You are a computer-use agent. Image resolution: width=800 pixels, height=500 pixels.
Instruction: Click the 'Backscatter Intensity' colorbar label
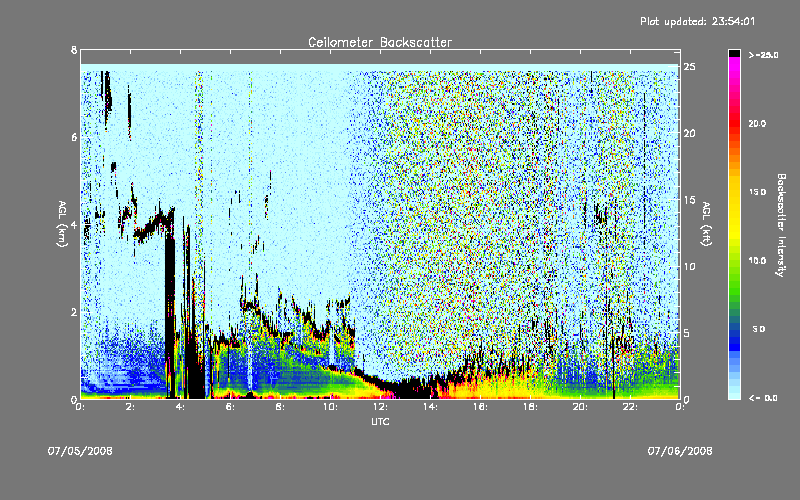point(781,225)
